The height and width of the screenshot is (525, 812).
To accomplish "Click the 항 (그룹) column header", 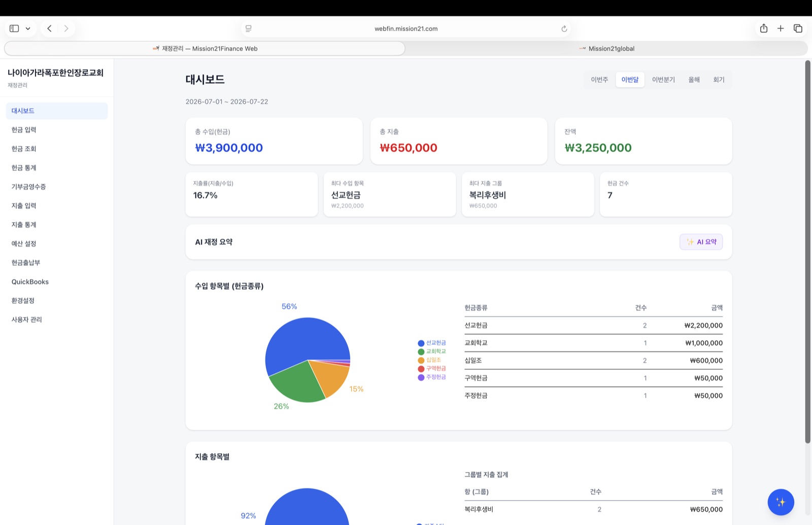I will [x=477, y=492].
